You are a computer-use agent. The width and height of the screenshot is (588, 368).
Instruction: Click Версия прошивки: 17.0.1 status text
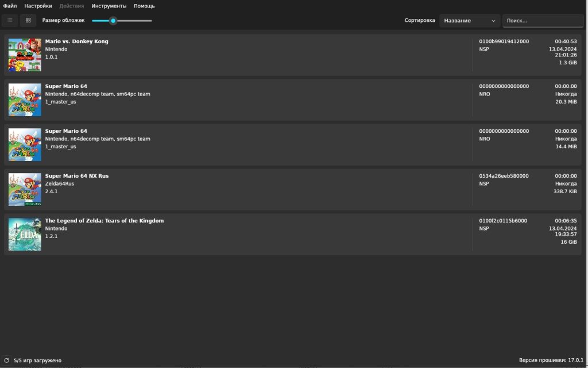pos(551,361)
